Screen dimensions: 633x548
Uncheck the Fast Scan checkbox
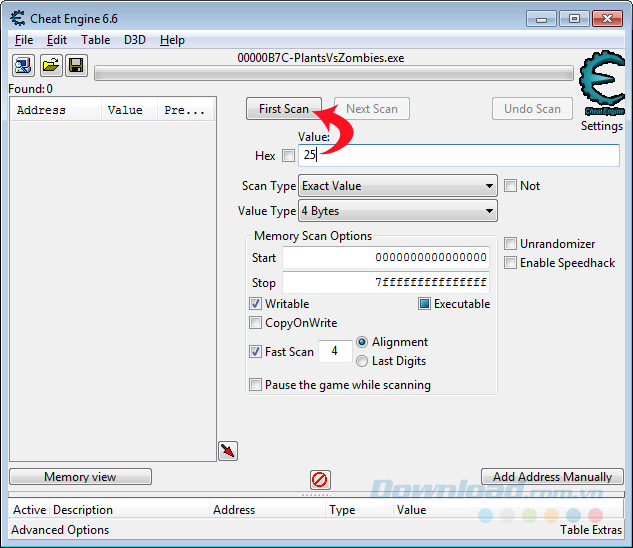coord(255,351)
